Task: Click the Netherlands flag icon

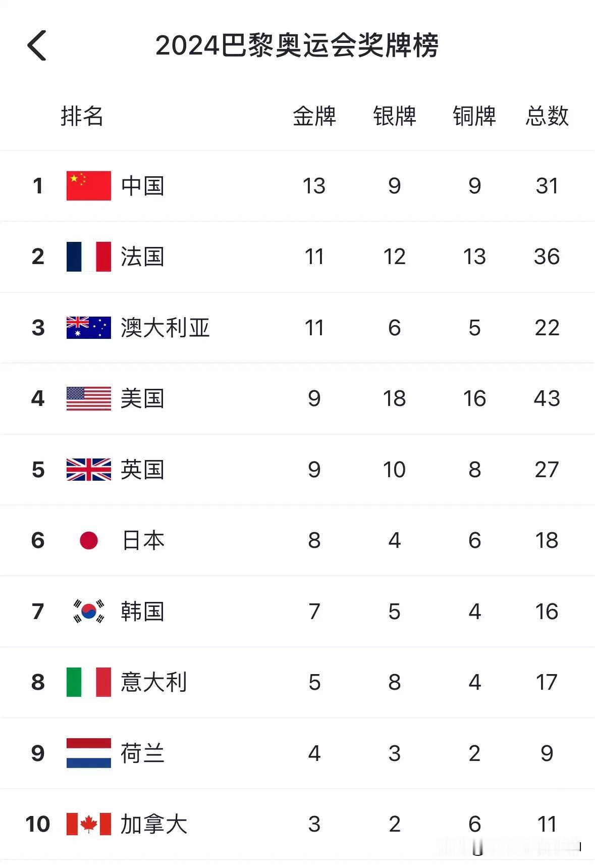Action: coord(89,753)
